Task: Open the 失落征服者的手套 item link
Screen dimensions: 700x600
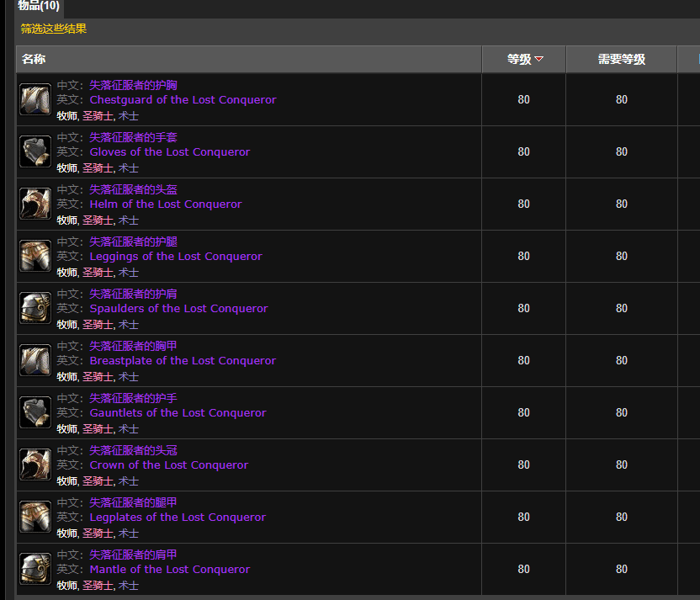Action: pos(133,137)
